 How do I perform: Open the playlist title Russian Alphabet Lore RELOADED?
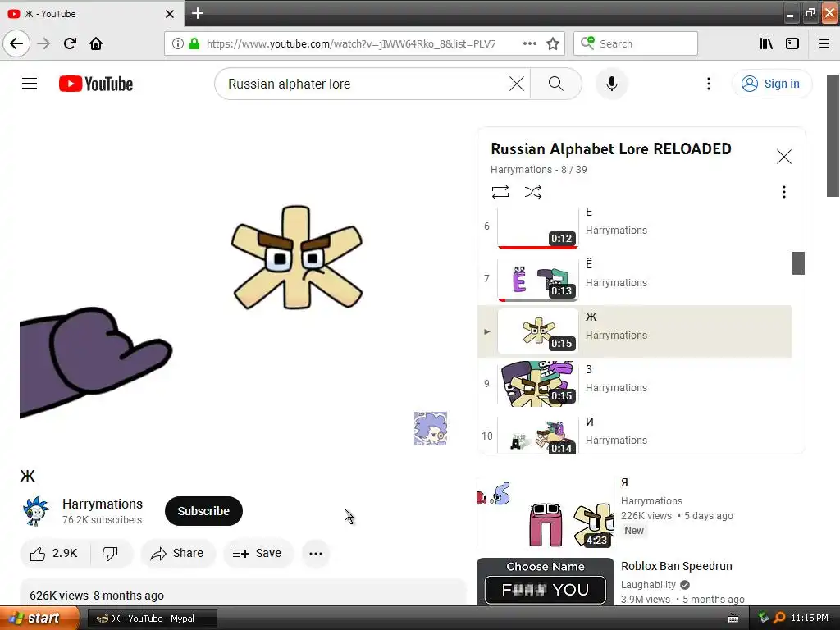[x=610, y=149]
